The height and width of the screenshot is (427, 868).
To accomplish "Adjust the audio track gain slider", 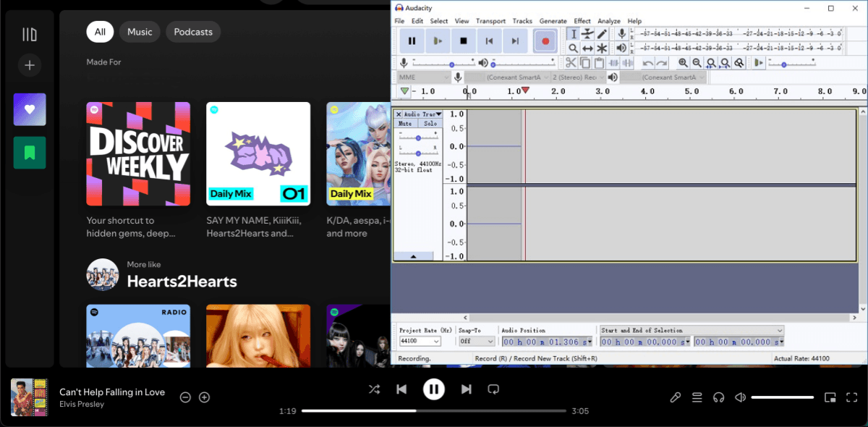I will point(418,138).
